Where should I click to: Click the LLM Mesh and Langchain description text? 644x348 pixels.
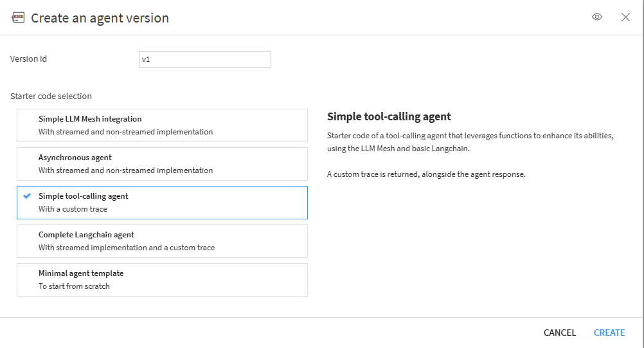pyautogui.click(x=470, y=142)
